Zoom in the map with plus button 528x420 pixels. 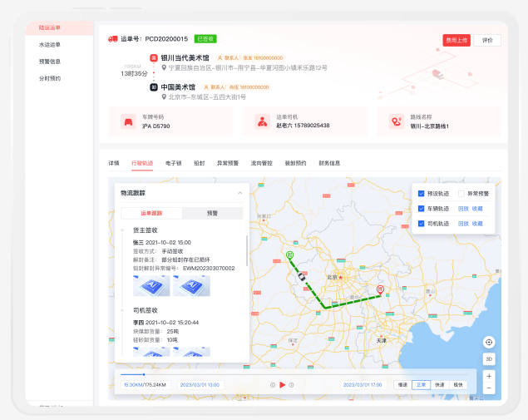tap(489, 376)
